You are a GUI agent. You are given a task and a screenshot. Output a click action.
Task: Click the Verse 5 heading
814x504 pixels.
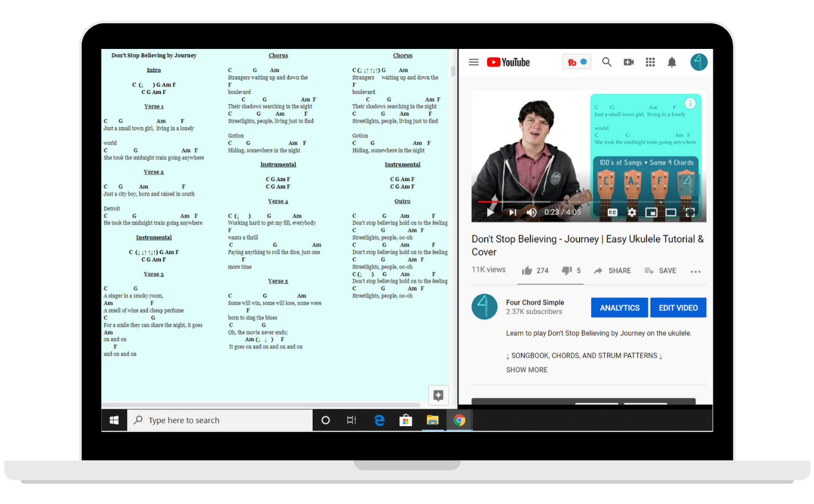278,281
